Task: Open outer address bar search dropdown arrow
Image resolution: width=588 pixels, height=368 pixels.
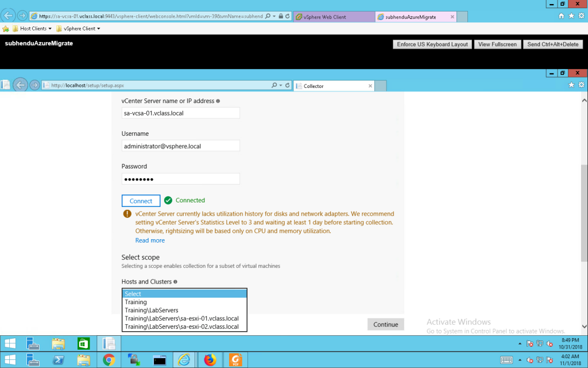Action: pos(274,16)
